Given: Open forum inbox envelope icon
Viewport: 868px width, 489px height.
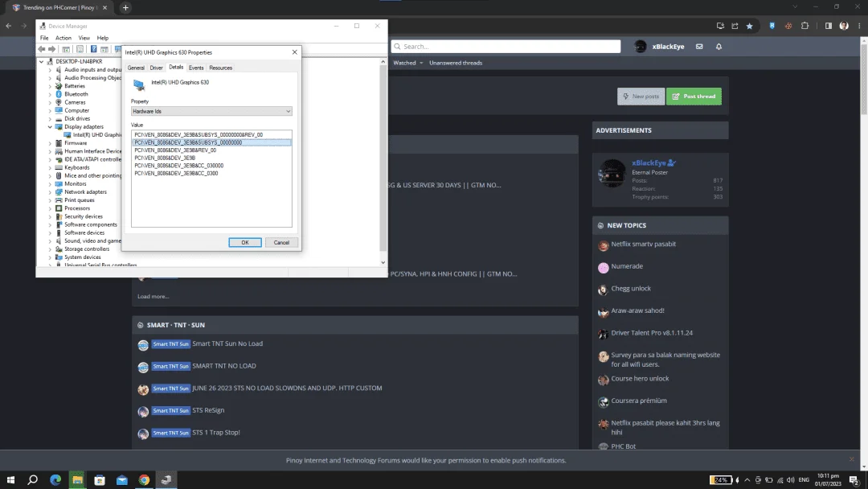Looking at the screenshot, I should [699, 47].
